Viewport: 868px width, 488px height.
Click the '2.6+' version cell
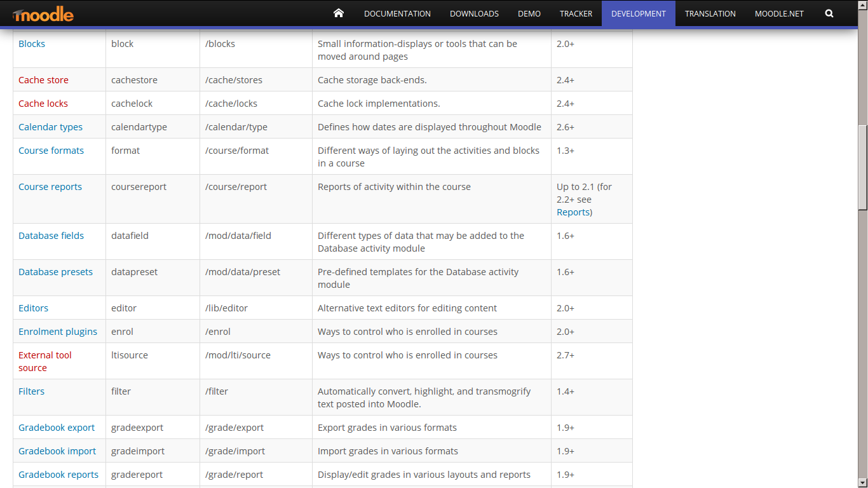[592, 127]
